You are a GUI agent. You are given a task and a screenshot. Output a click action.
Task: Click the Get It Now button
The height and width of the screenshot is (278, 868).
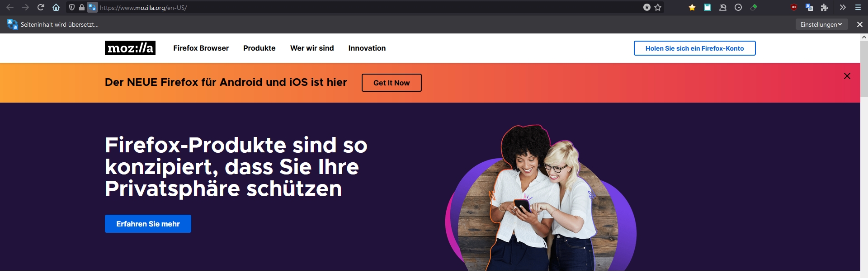[392, 83]
